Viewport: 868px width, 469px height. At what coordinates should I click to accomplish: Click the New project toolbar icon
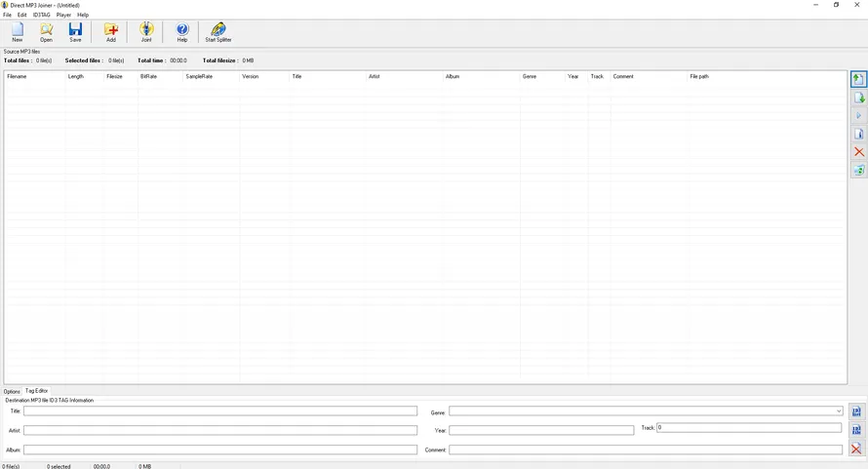pos(18,32)
